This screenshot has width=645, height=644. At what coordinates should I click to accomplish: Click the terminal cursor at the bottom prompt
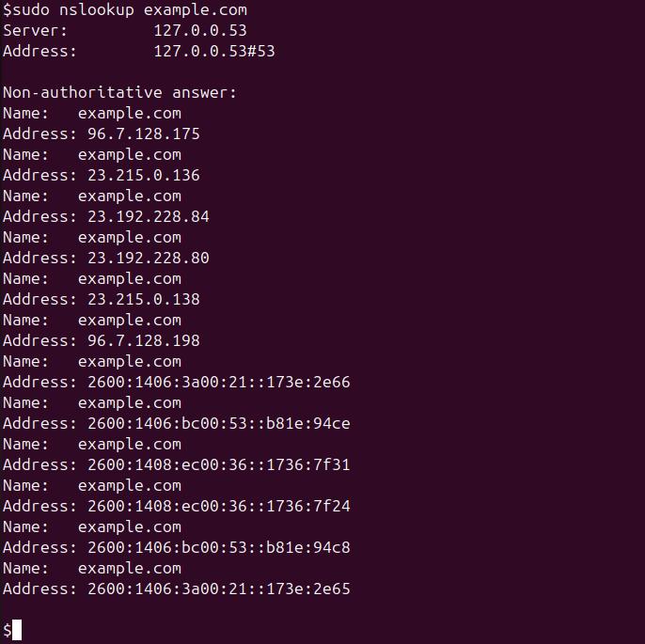pyautogui.click(x=17, y=630)
